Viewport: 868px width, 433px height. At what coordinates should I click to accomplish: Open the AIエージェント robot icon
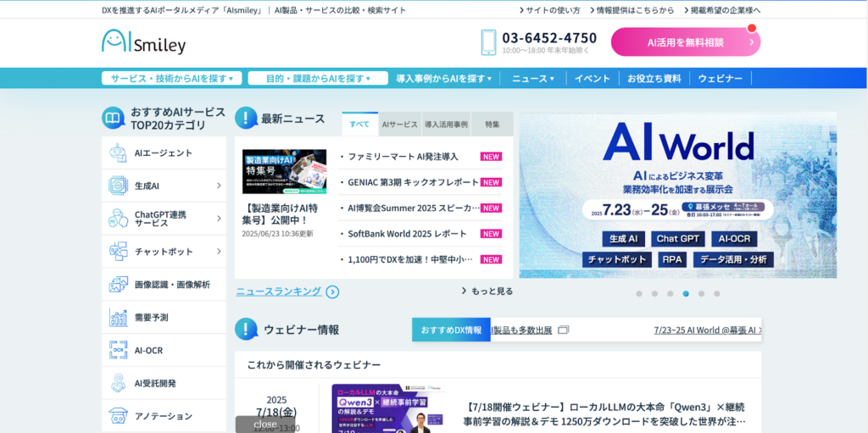coord(118,153)
